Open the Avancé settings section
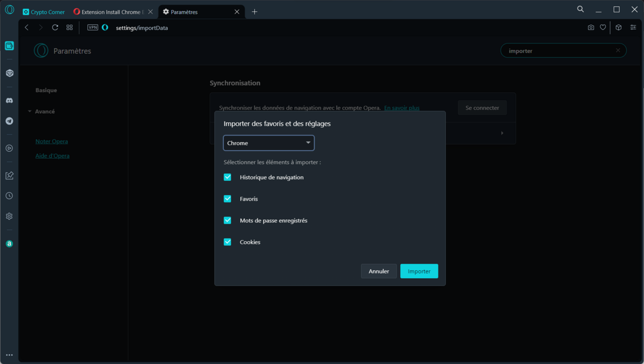The image size is (644, 364). click(45, 112)
